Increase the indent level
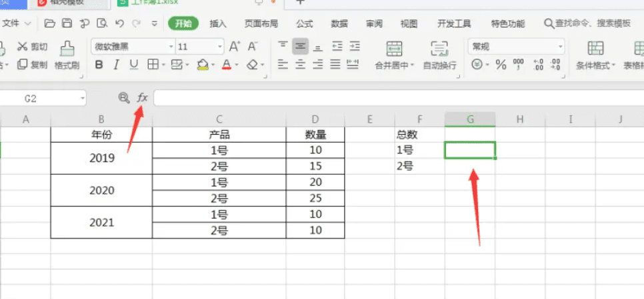Viewport: 644px width, 299px height. pos(355,47)
